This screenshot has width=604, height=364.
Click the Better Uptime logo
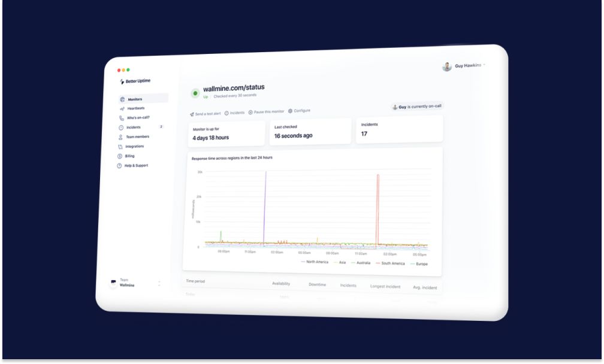click(x=135, y=81)
